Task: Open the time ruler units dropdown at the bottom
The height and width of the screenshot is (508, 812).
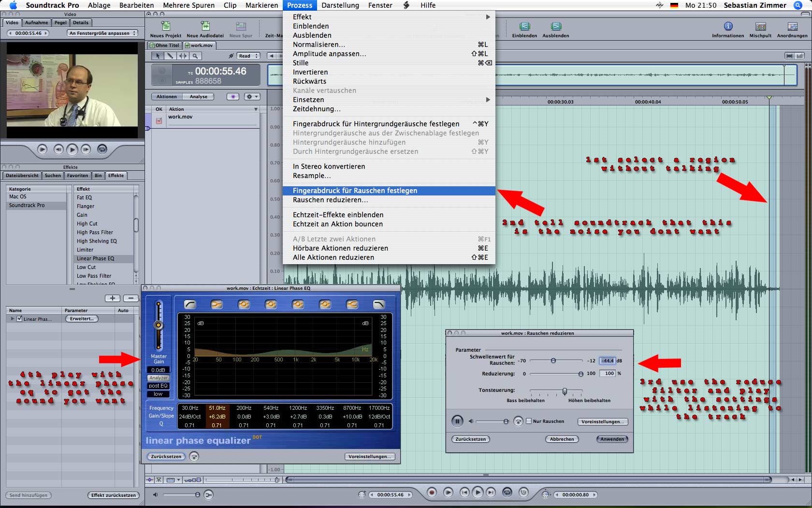Action: 173,480
